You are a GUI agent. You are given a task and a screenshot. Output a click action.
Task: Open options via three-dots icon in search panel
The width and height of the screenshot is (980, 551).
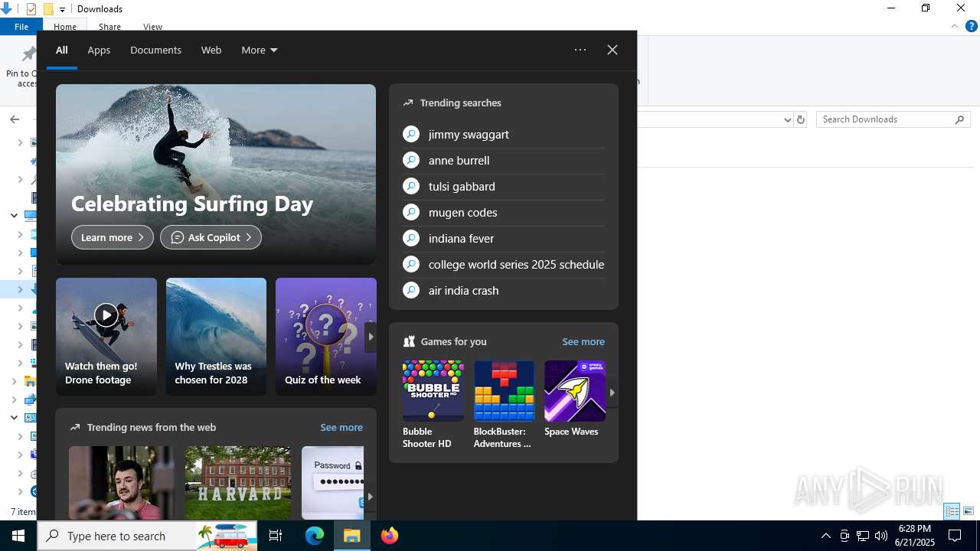point(580,50)
